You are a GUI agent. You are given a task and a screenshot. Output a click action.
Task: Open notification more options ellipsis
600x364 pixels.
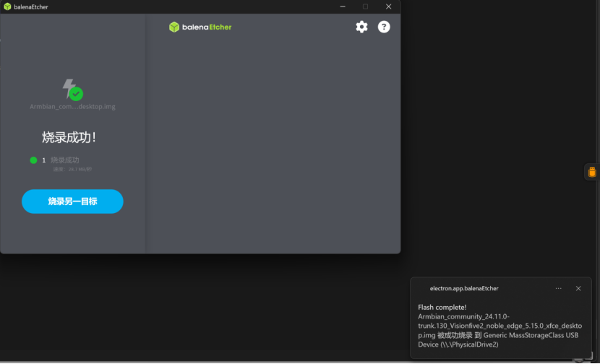click(x=558, y=288)
